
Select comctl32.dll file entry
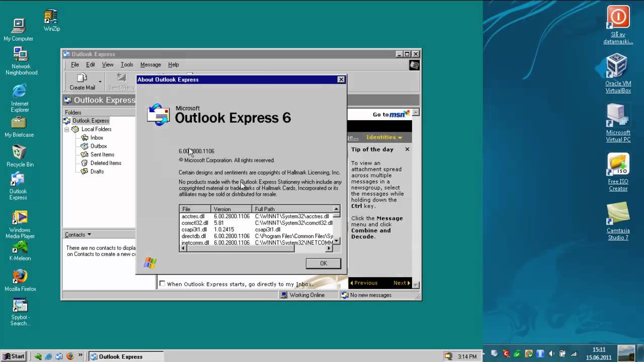coord(257,223)
